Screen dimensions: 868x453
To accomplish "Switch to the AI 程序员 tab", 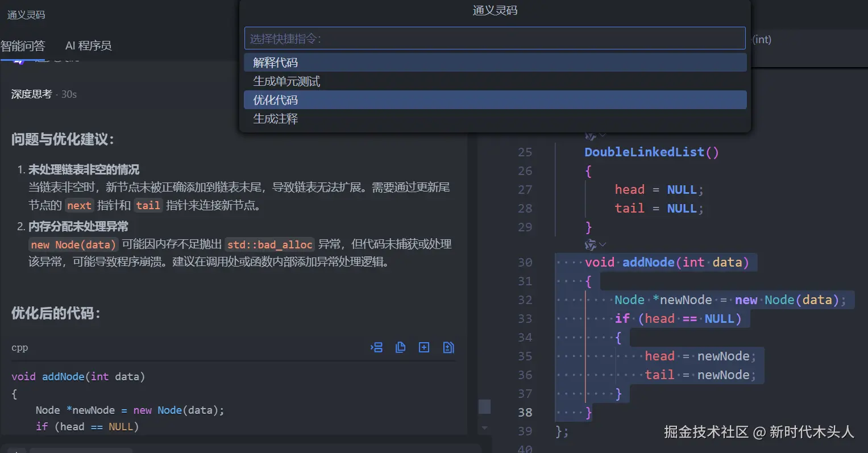I will [x=88, y=46].
